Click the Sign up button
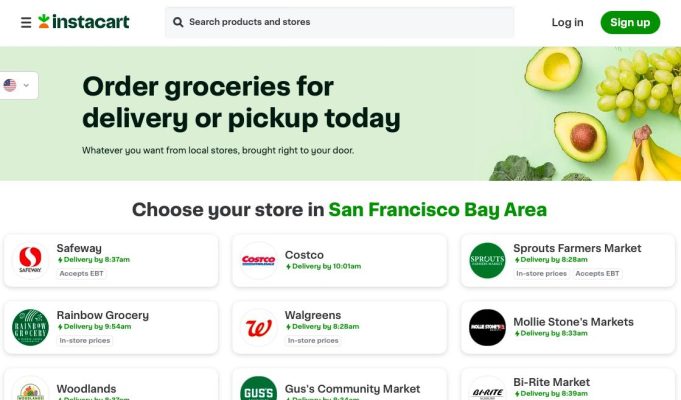 (630, 23)
